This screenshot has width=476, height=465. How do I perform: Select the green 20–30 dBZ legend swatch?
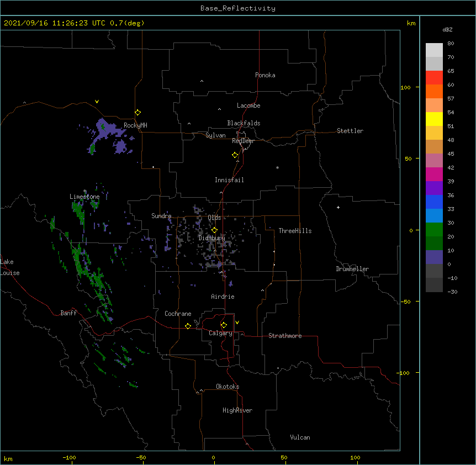tap(434, 230)
